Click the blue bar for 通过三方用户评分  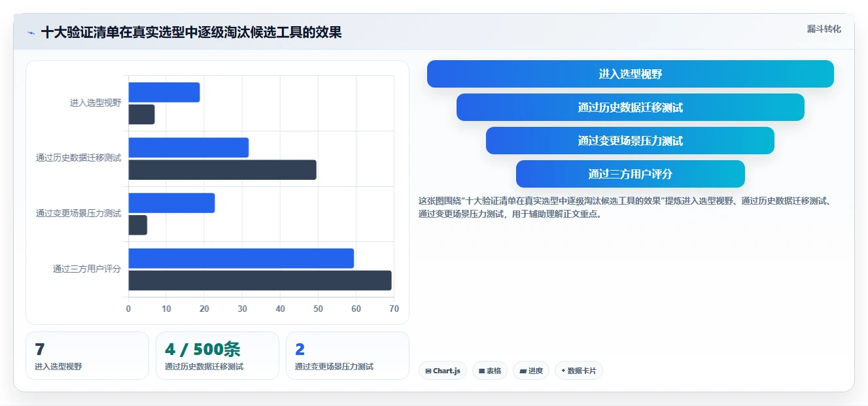pos(241,258)
